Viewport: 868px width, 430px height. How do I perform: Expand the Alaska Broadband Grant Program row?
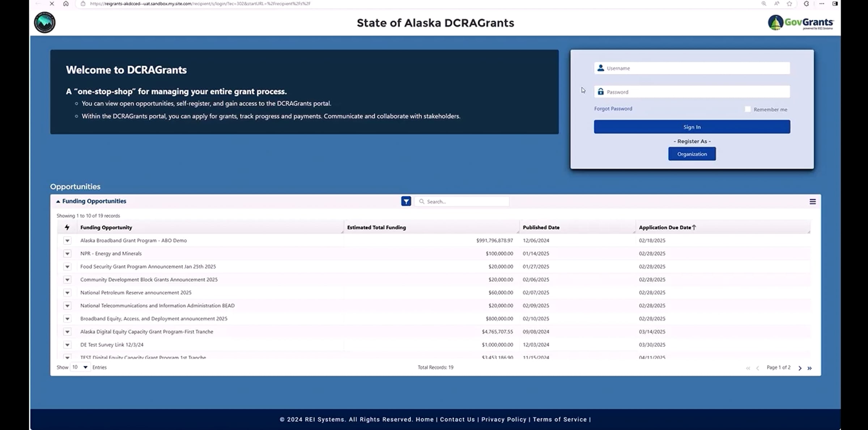tap(67, 240)
